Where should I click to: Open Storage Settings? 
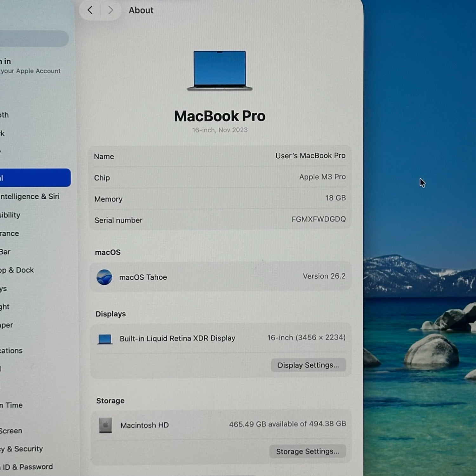click(x=307, y=452)
